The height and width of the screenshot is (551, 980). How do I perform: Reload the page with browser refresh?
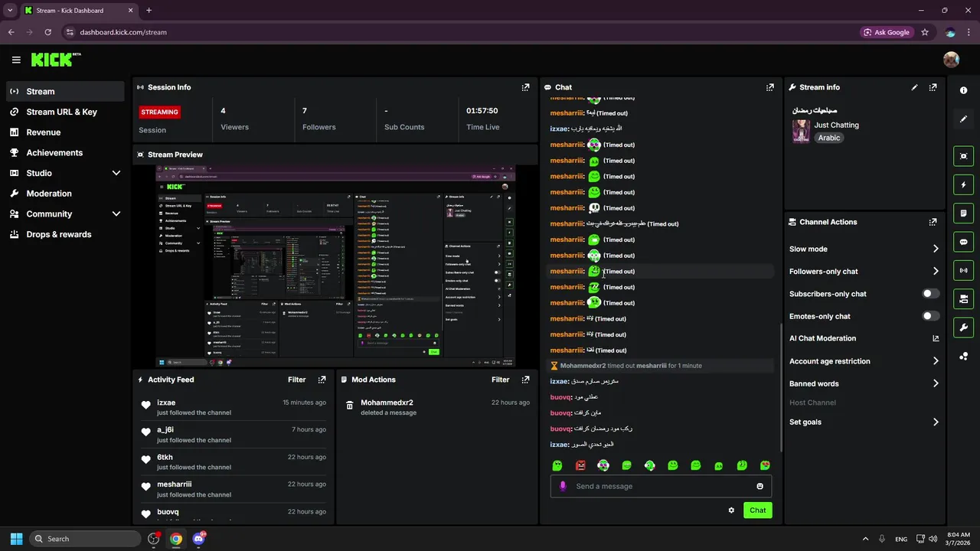[x=48, y=32]
